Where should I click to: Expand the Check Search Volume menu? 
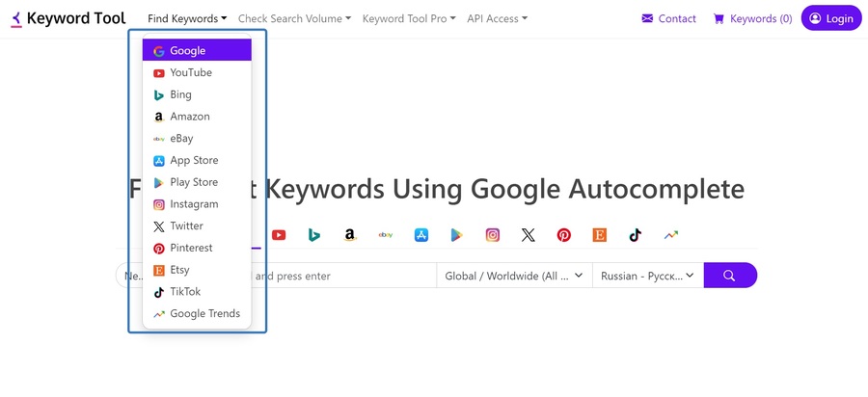(x=294, y=18)
